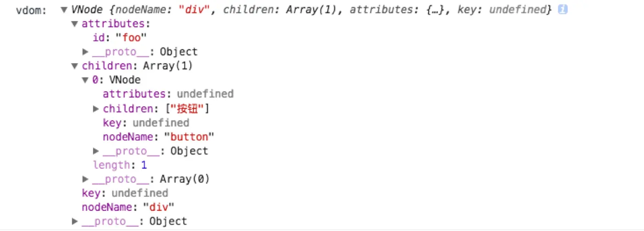The width and height of the screenshot is (644, 231).
Task: Collapse the 0: VNode child entry
Action: pos(85,80)
